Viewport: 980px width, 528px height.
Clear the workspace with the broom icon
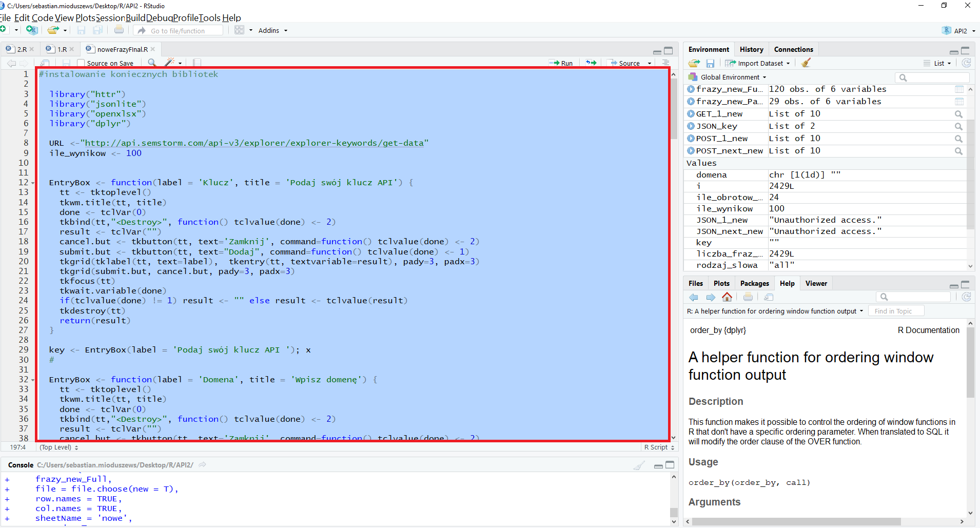[x=806, y=63]
